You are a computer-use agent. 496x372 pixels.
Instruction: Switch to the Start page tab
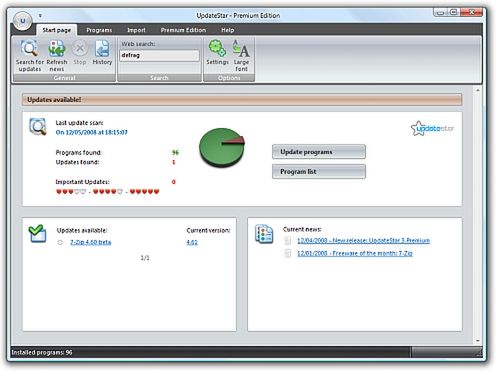pos(57,30)
